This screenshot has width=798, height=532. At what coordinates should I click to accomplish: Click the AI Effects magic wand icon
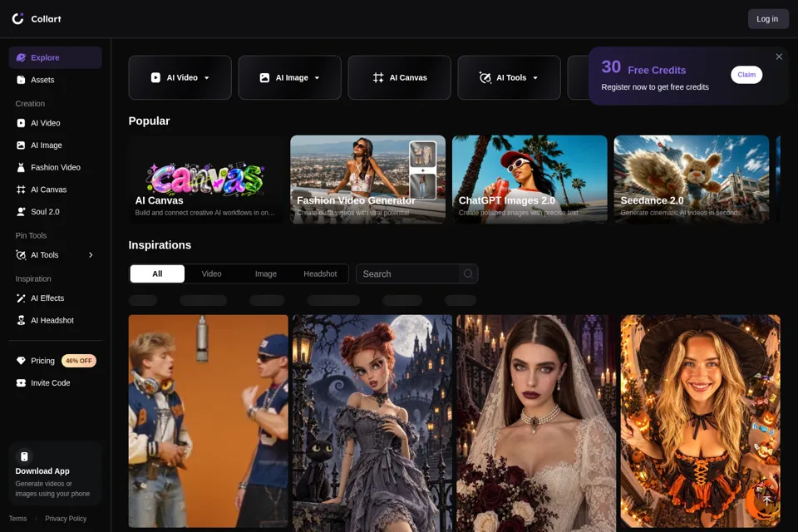click(21, 298)
